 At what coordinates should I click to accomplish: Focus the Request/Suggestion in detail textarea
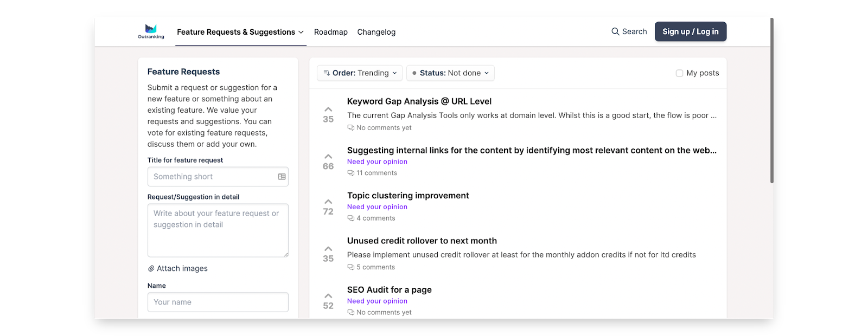click(218, 230)
